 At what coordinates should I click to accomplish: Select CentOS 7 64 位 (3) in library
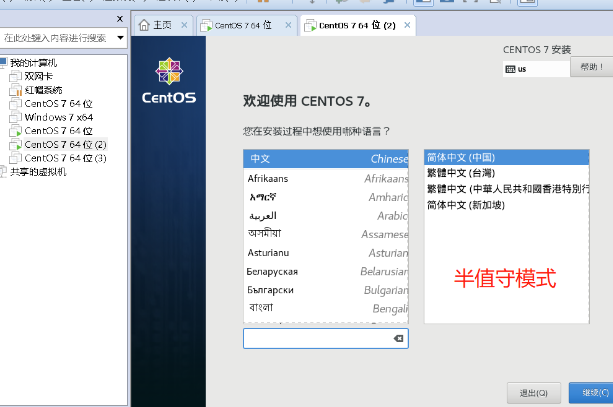(x=65, y=158)
